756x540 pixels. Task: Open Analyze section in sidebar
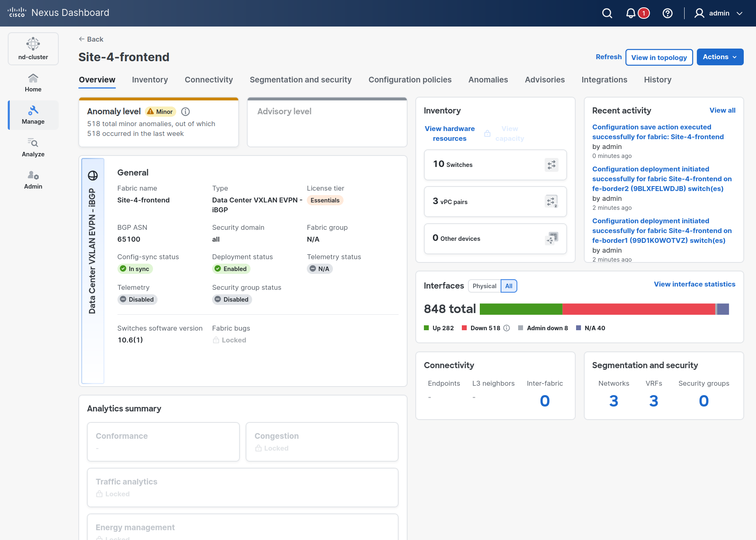[x=33, y=147]
